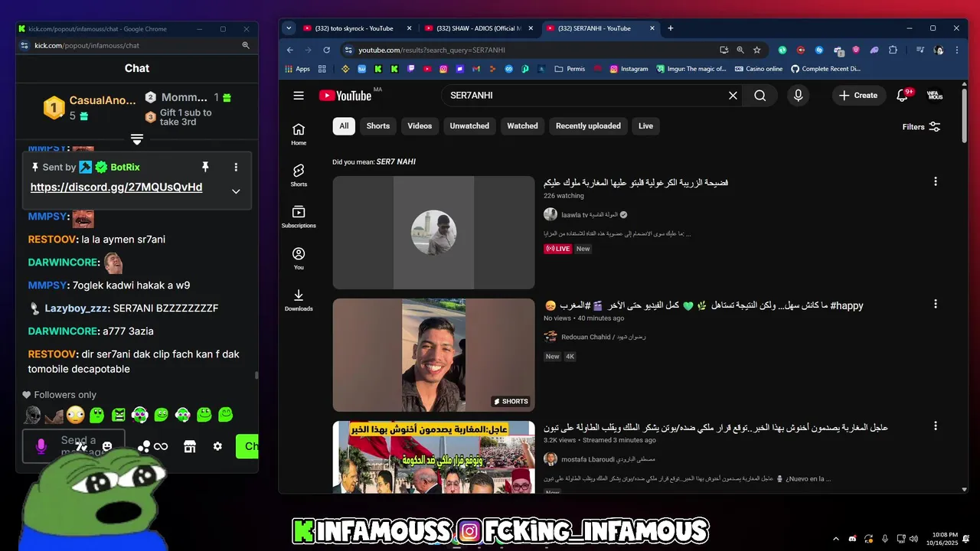Screen dimensions: 980x551
Task: Go back in the YouTube browser window
Action: [290, 50]
